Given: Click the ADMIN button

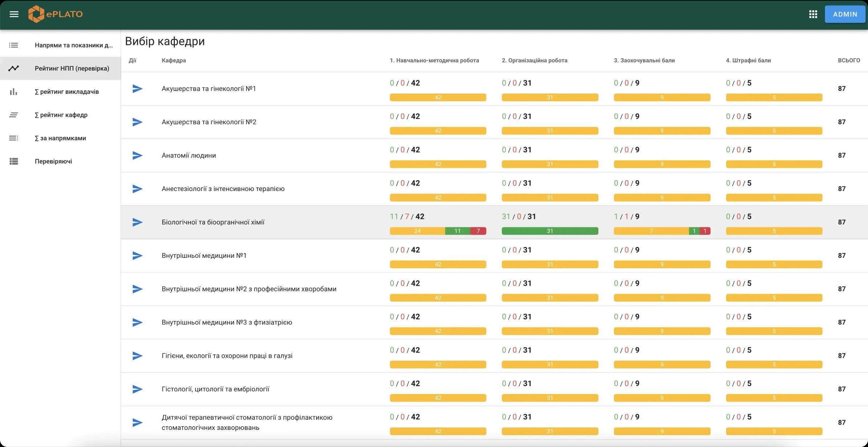Looking at the screenshot, I should pyautogui.click(x=845, y=14).
